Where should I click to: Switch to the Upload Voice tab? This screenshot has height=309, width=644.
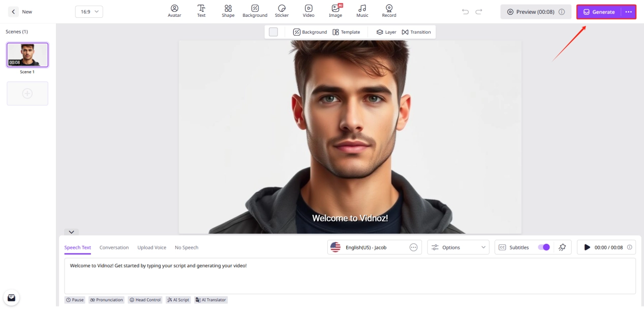point(151,247)
